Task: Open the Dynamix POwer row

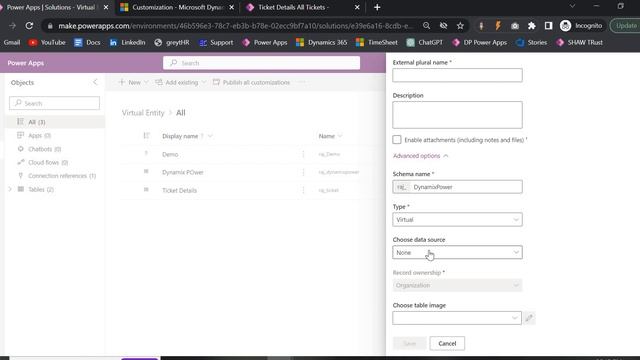Action: coord(182,172)
